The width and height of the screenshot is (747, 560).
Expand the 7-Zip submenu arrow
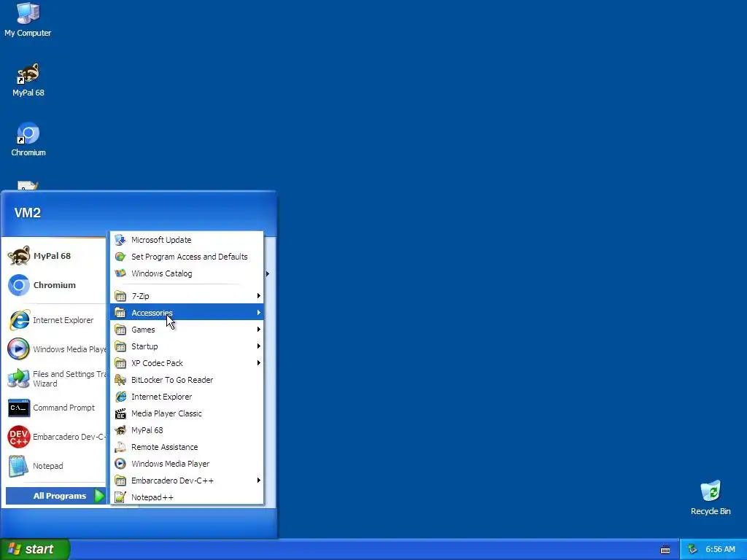click(259, 296)
